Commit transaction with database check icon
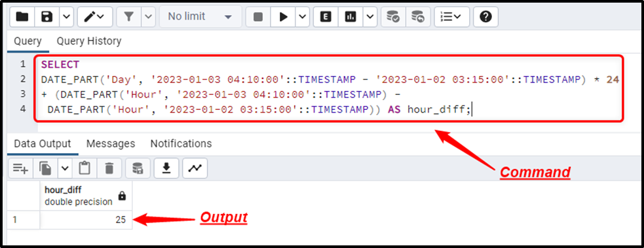This screenshot has height=248, width=644. coord(393,17)
